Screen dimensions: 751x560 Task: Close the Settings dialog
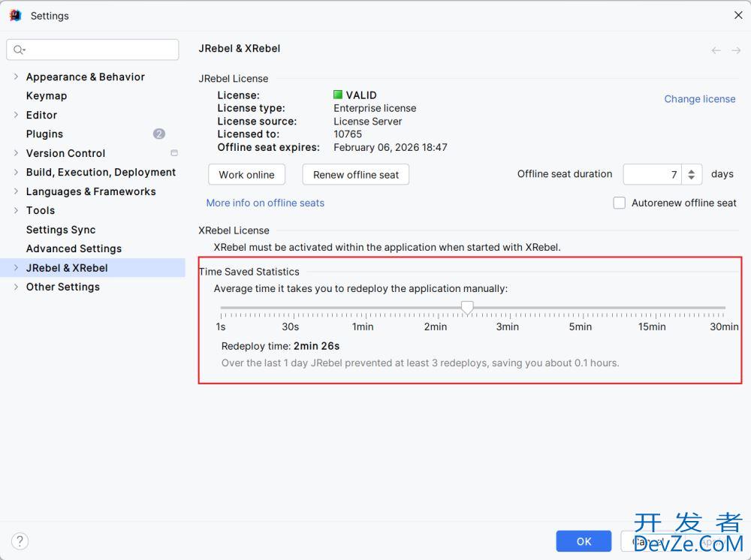coord(738,15)
